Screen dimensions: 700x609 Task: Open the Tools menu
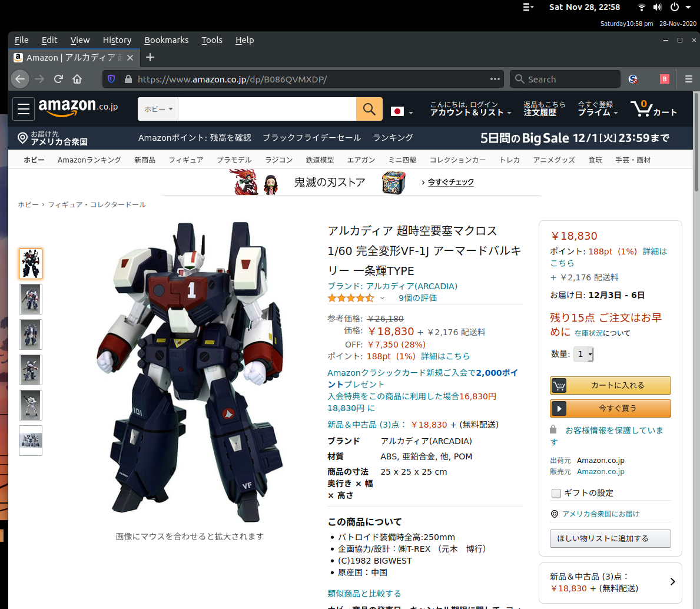(x=211, y=39)
